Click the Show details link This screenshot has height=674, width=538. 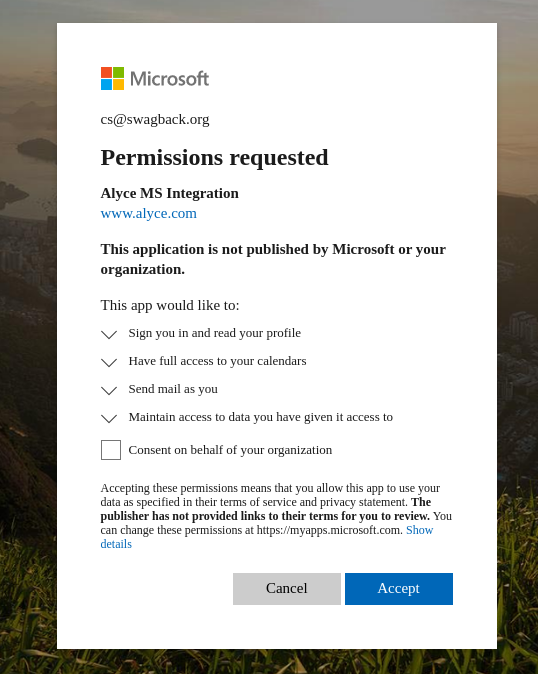267,537
